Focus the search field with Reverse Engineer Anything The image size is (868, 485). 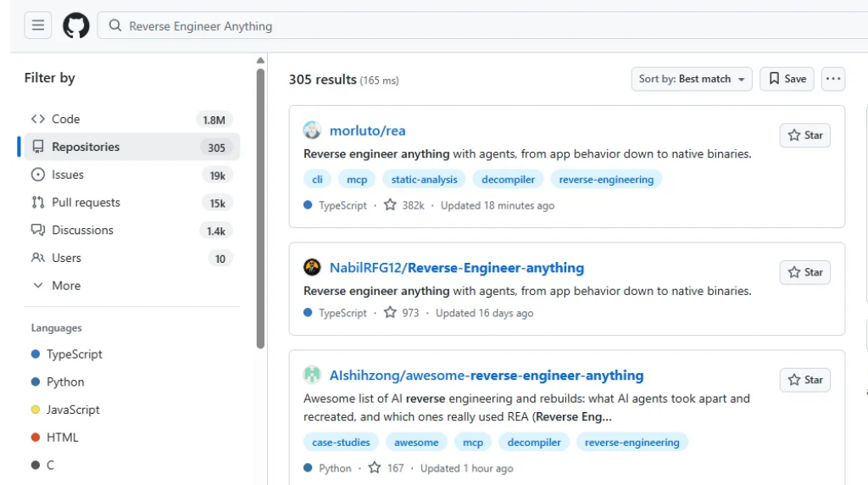point(482,26)
